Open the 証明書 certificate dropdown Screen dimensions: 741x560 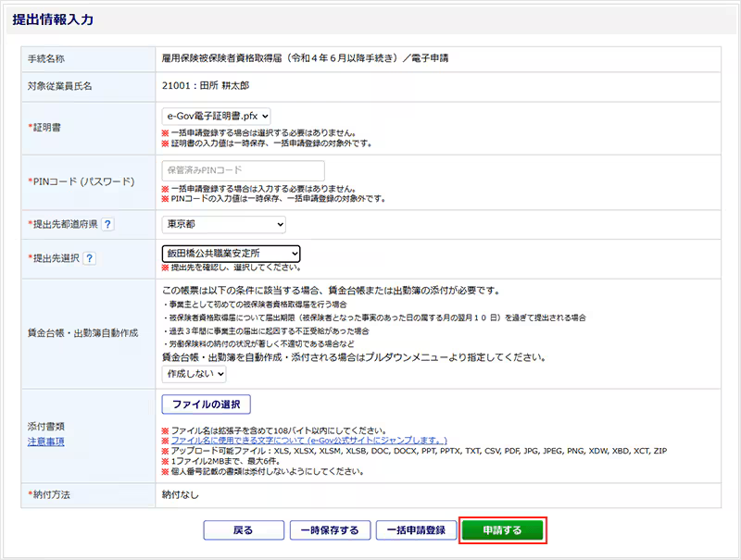coord(216,116)
